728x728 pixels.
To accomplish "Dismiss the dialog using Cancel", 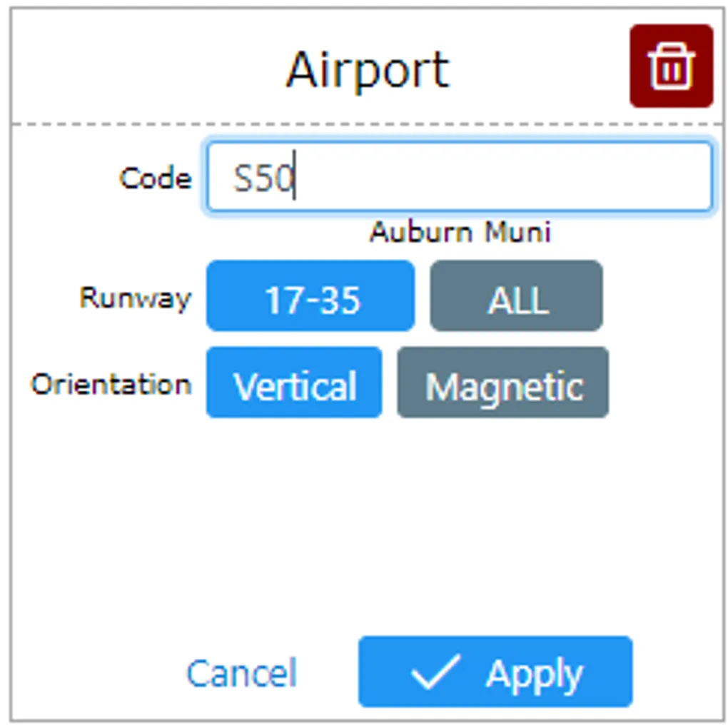I will point(241,673).
